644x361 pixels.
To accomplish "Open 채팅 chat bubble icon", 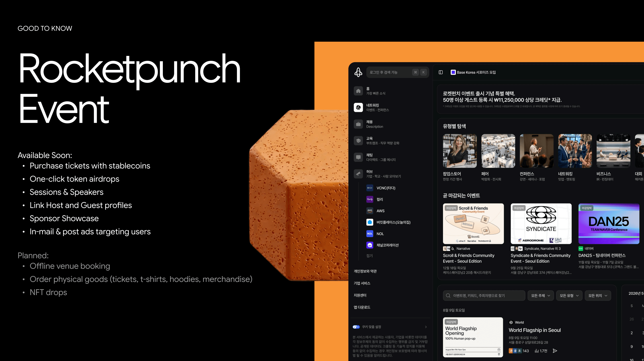I will click(x=358, y=157).
